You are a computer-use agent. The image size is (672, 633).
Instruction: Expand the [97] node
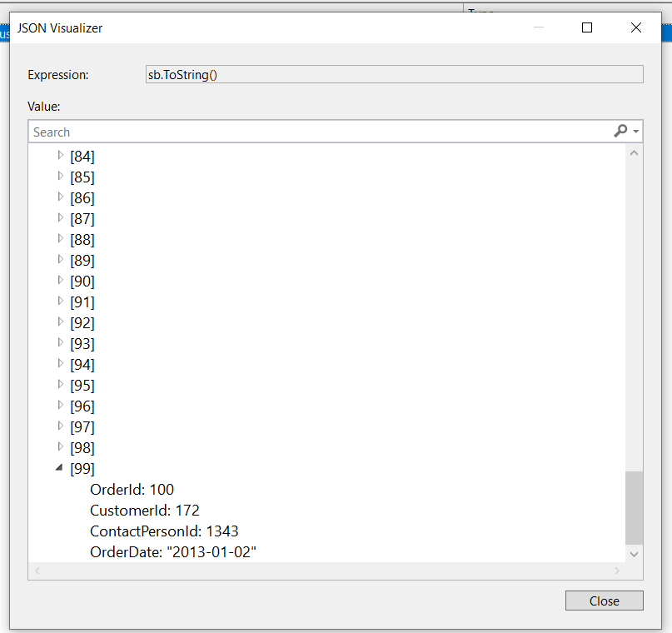[x=61, y=426]
